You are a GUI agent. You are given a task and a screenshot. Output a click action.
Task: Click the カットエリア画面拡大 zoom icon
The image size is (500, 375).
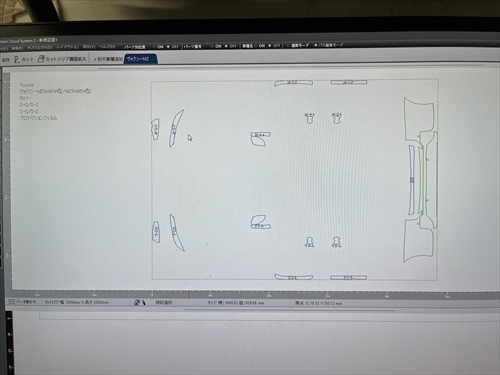(x=41, y=59)
